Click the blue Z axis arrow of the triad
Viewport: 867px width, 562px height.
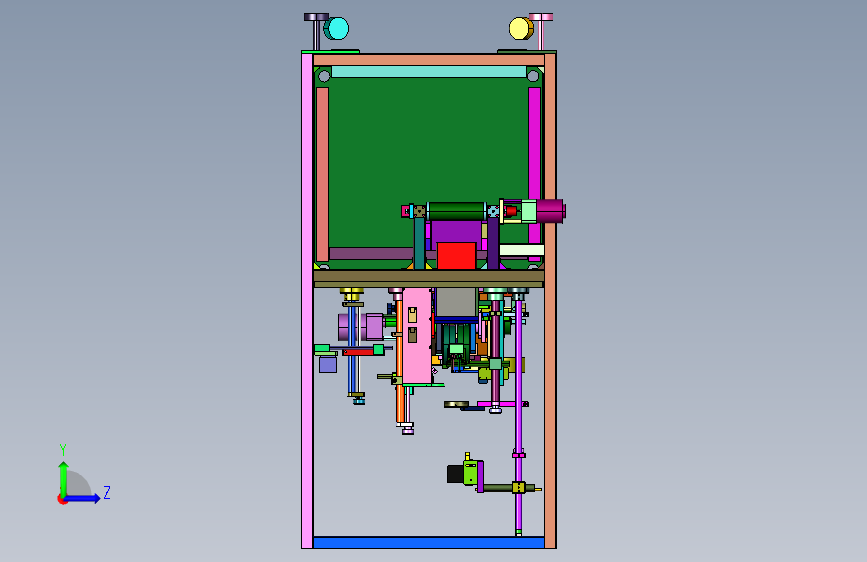click(83, 498)
